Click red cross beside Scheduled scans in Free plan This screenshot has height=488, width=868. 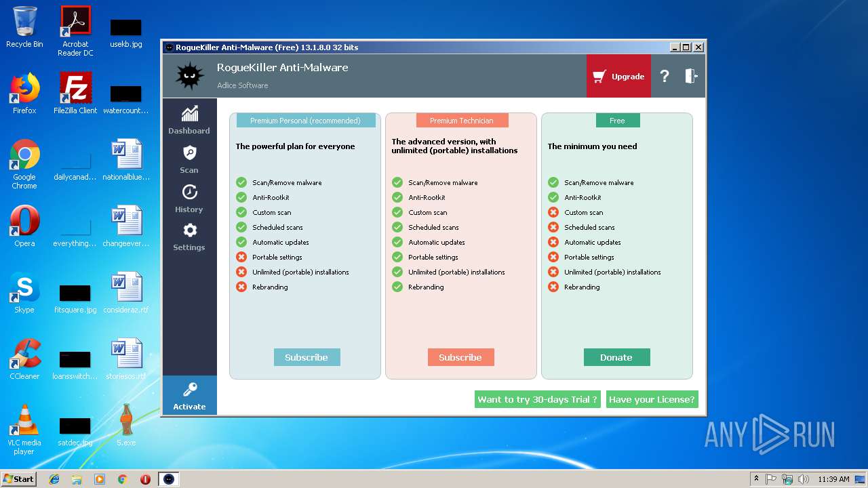[x=553, y=227]
